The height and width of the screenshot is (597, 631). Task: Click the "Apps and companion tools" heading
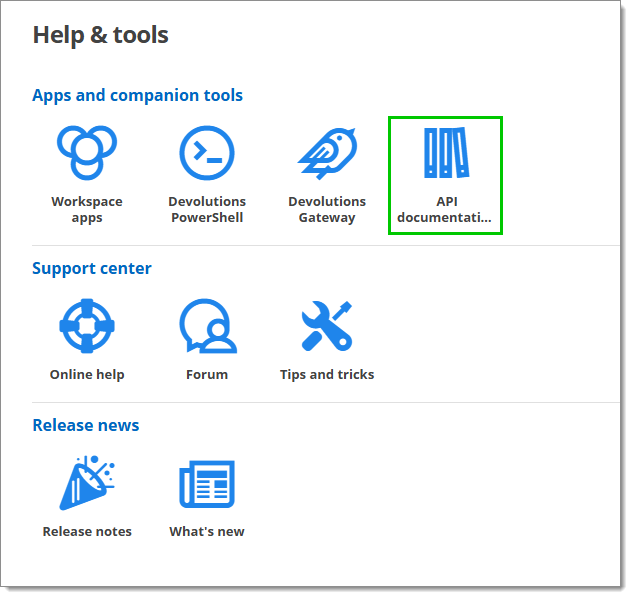138,96
